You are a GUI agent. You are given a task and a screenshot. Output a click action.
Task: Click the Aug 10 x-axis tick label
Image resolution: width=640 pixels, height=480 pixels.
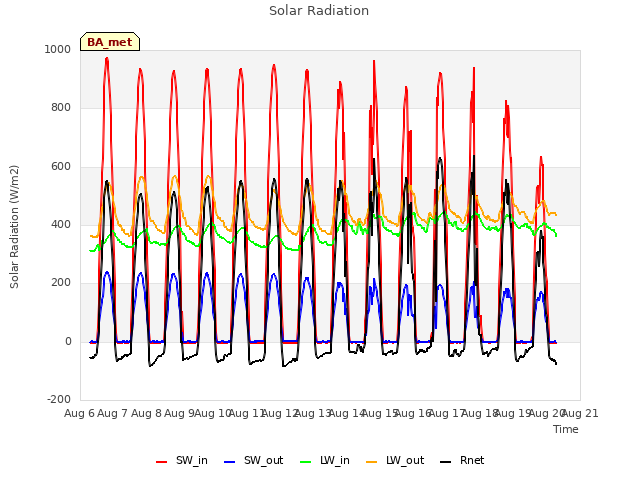tap(213, 413)
